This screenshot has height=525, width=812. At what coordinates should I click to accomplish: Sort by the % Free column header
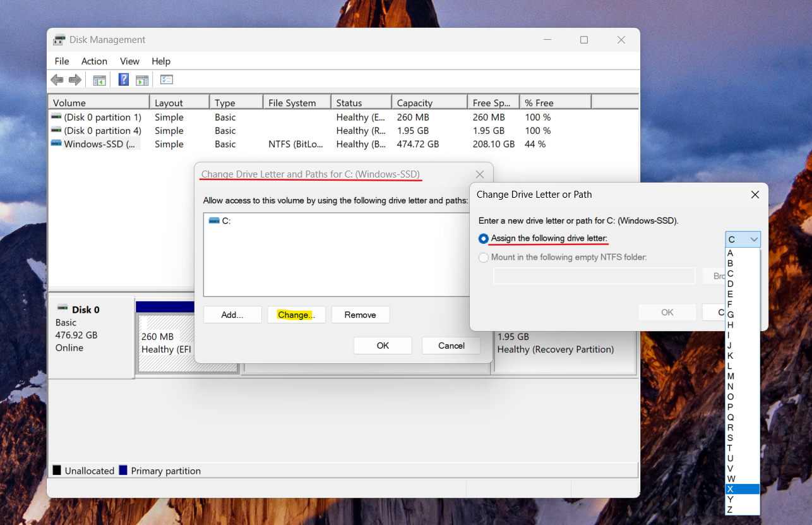click(556, 102)
